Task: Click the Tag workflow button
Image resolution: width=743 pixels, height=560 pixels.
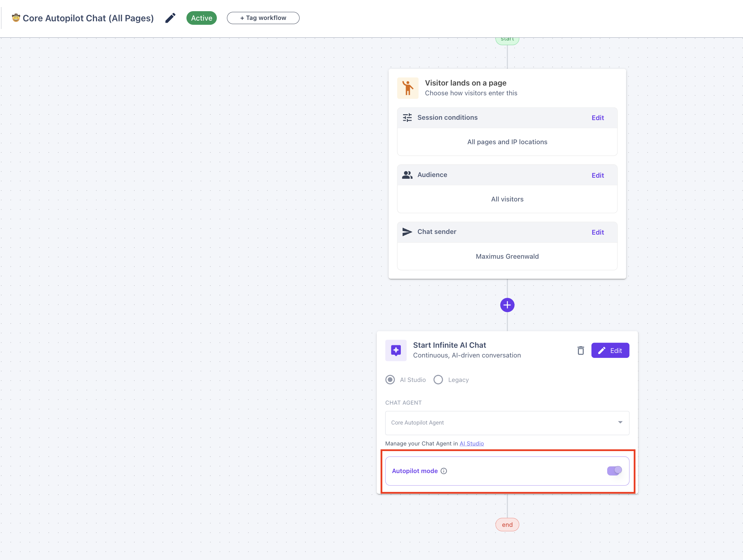Action: (263, 18)
